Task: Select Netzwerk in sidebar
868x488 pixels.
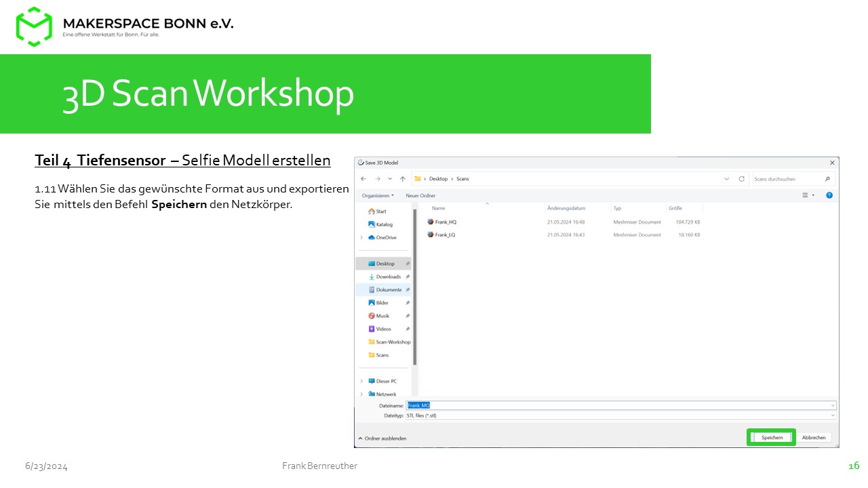Action: point(382,394)
